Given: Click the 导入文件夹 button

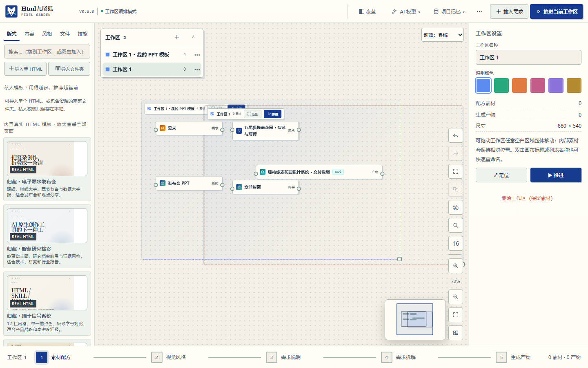Looking at the screenshot, I should coord(69,69).
